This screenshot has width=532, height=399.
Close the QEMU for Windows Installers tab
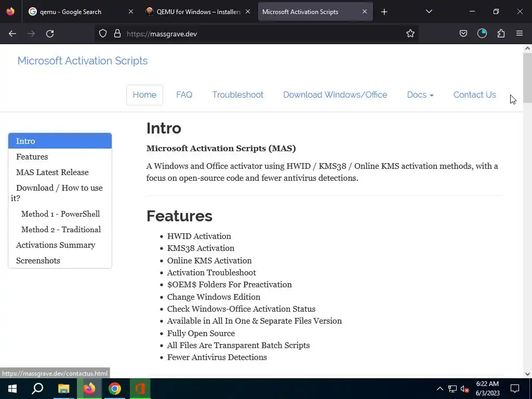248,12
